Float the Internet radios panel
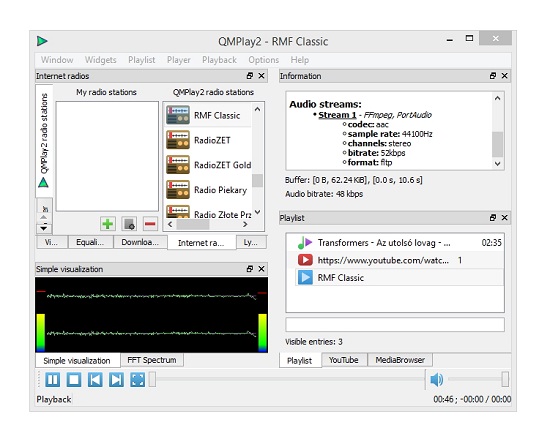Screen dimensions: 550x436 250,76
